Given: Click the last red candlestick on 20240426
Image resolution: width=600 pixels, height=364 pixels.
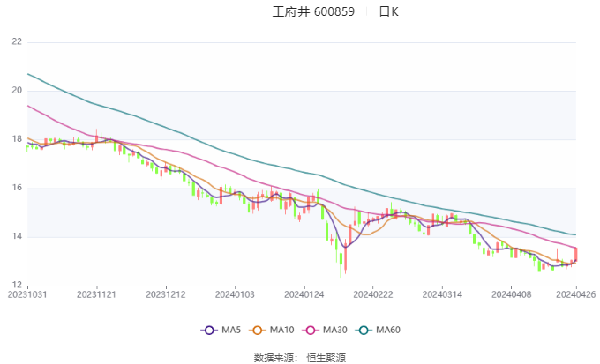Looking at the screenshot, I should click(576, 254).
